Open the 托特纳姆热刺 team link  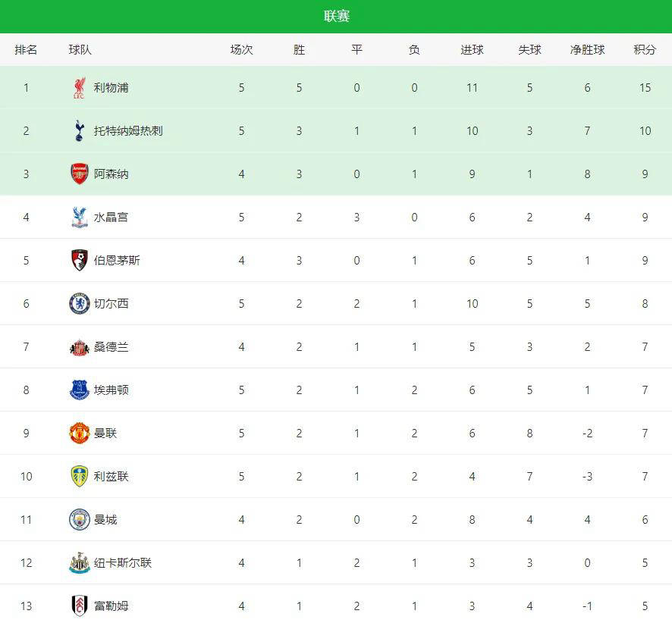128,131
